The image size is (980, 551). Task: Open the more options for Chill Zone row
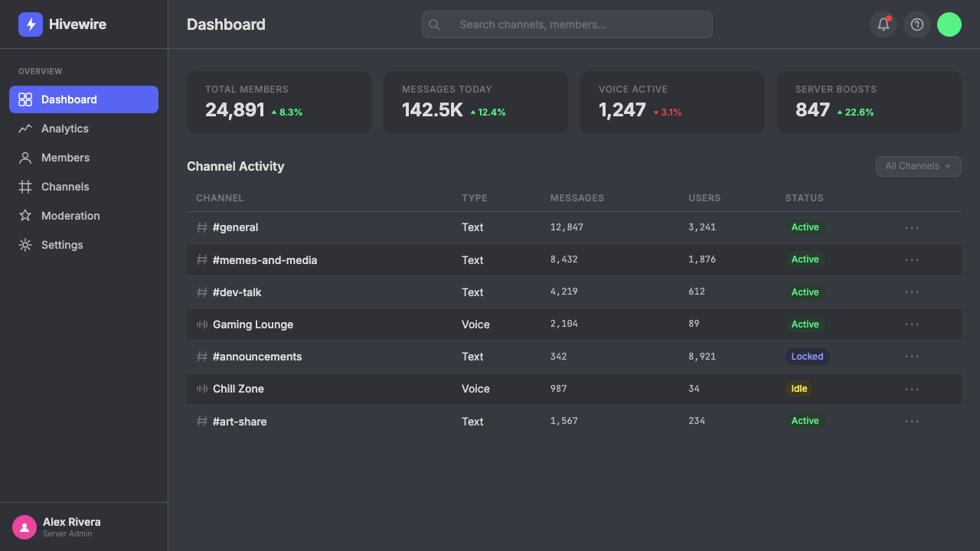[x=912, y=389]
